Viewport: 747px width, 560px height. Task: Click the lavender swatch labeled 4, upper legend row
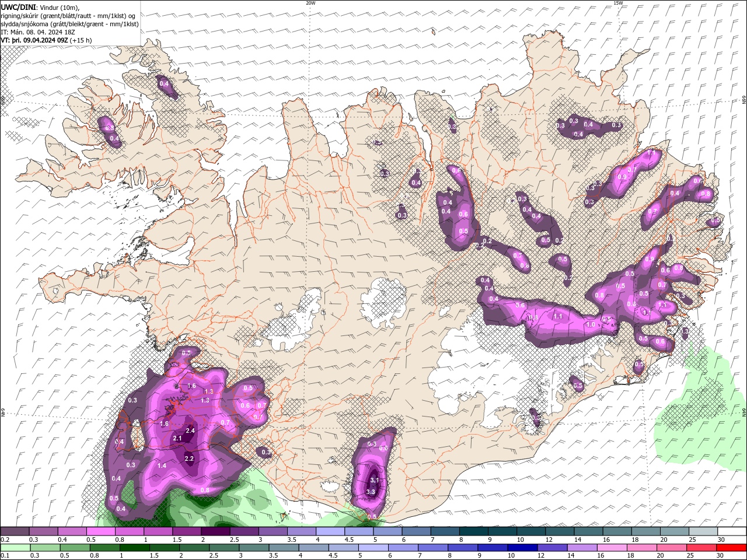330,531
